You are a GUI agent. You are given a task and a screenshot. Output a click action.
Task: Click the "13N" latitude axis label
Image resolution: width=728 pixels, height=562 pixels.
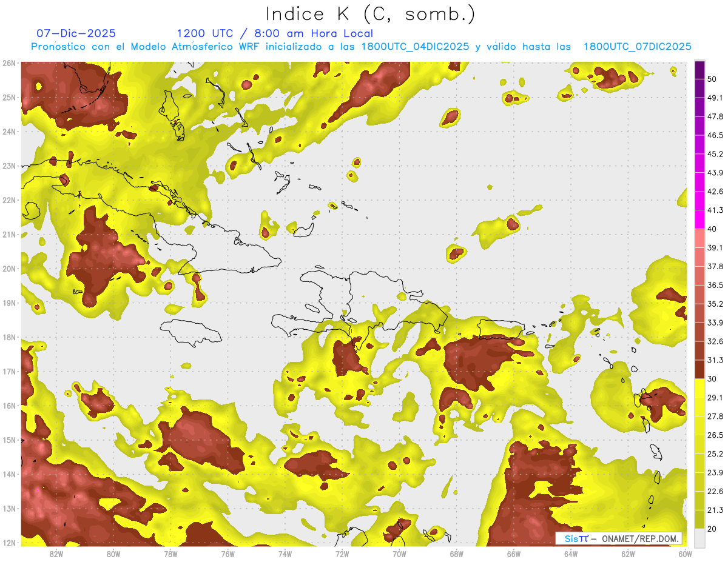click(9, 508)
